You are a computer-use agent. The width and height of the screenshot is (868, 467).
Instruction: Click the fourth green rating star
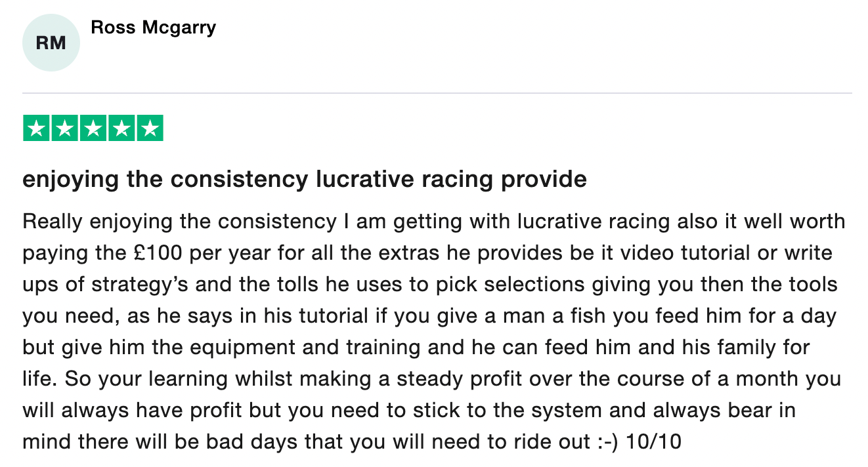tap(121, 129)
